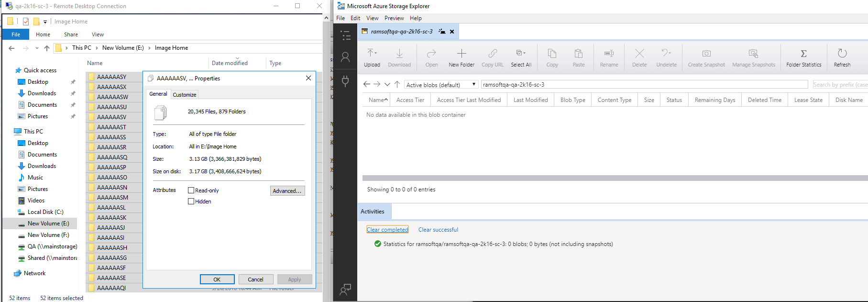Open the Account Management person icon

345,57
